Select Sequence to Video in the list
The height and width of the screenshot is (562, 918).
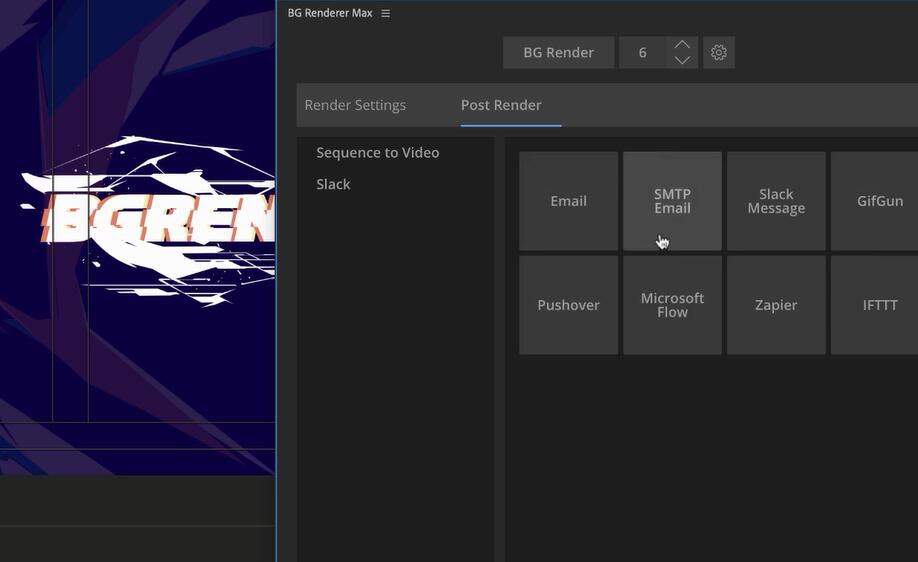tap(378, 153)
